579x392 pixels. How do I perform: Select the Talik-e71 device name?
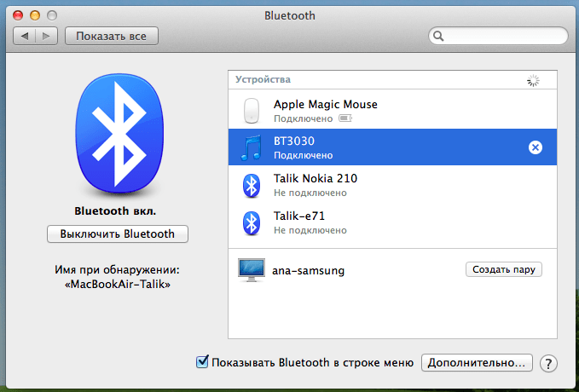pyautogui.click(x=299, y=216)
